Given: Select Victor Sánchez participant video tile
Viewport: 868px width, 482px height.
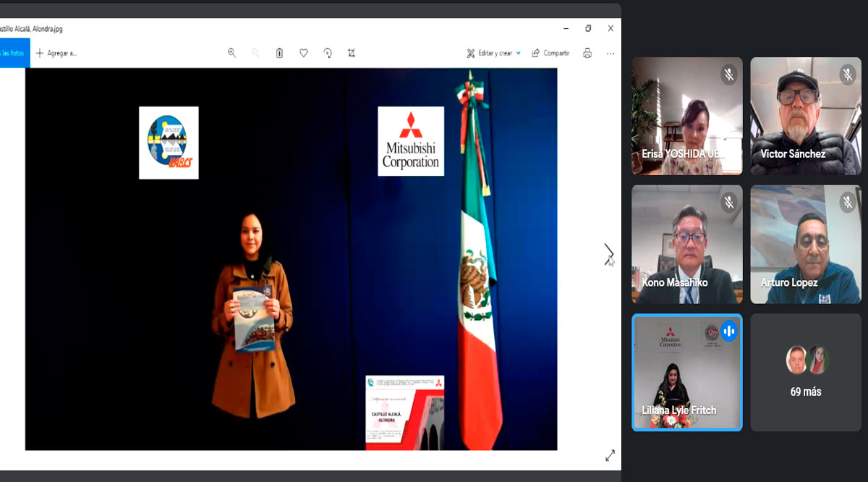Looking at the screenshot, I should coord(806,116).
